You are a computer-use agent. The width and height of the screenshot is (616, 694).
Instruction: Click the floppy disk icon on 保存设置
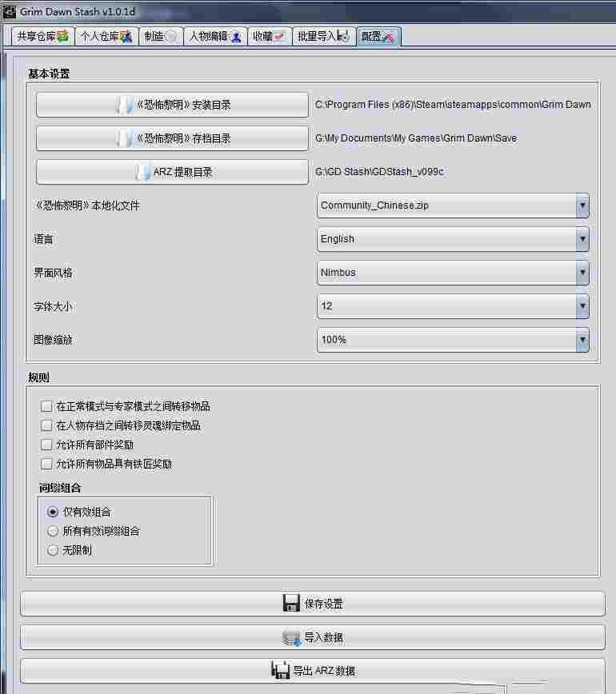(x=291, y=604)
